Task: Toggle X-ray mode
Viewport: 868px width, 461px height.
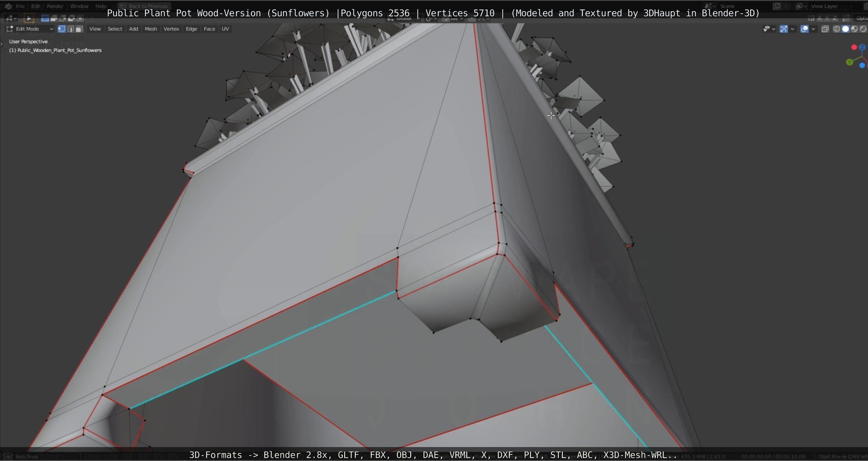Action: [x=825, y=29]
